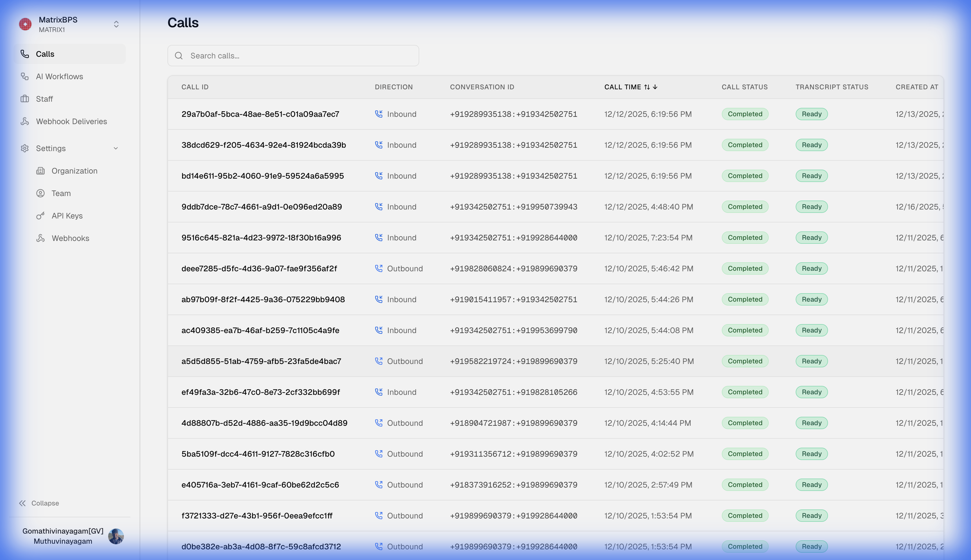Open Webhook Deliveries via its sidebar icon

tap(25, 121)
